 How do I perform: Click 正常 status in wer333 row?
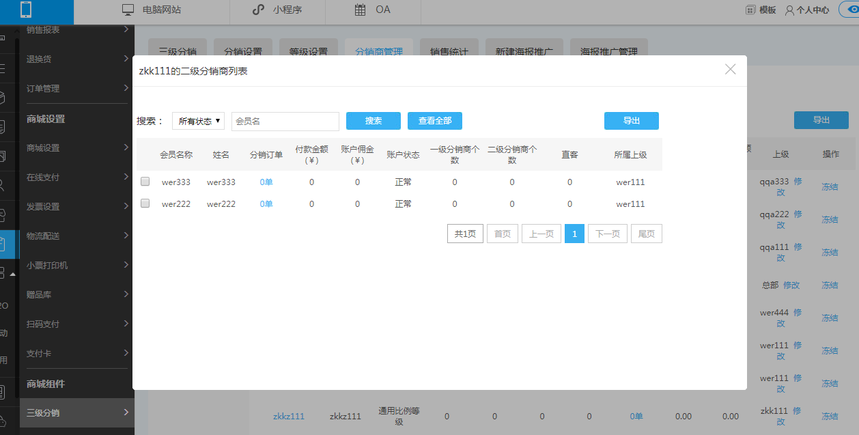403,182
